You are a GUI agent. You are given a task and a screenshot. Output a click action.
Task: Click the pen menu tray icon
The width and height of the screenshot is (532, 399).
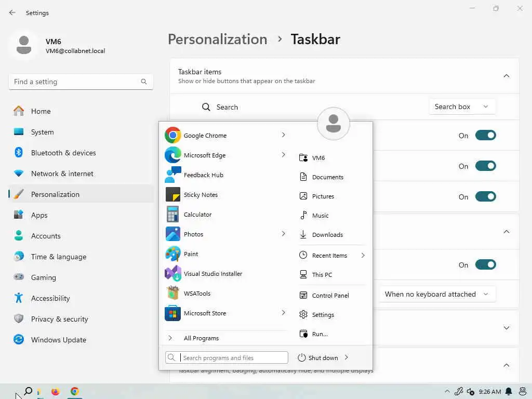point(459,392)
